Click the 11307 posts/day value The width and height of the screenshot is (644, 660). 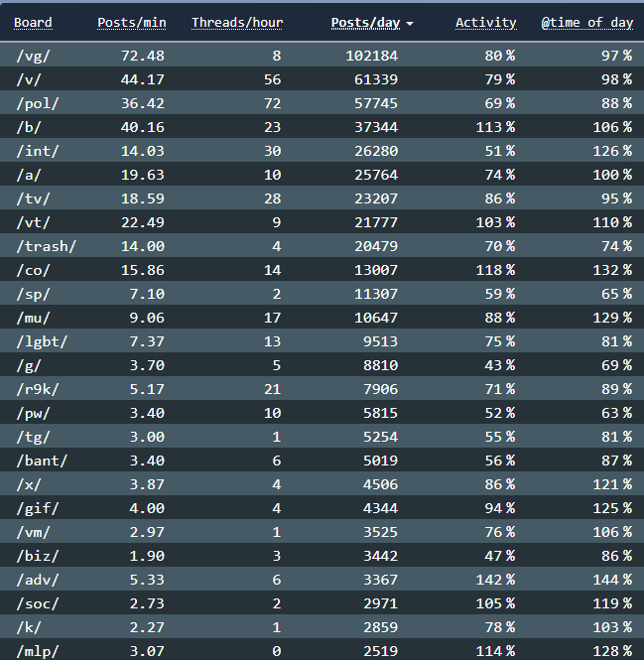click(376, 294)
